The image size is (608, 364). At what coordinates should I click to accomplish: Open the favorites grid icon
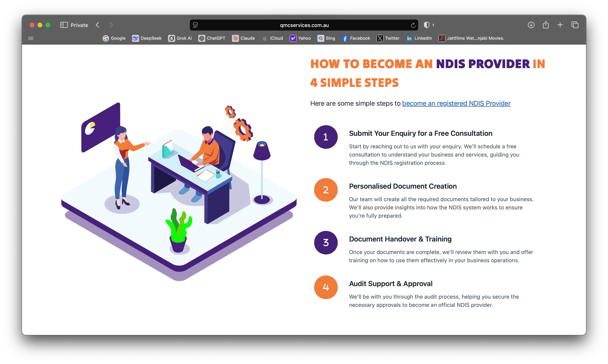tap(31, 38)
